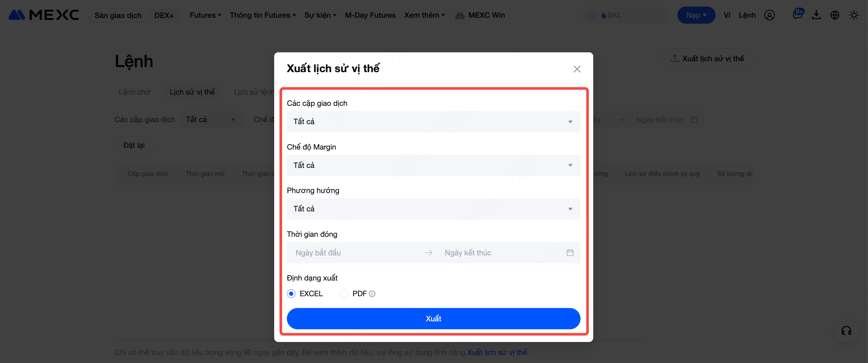Open the language globe icon
The height and width of the screenshot is (363, 868).
[x=835, y=15]
